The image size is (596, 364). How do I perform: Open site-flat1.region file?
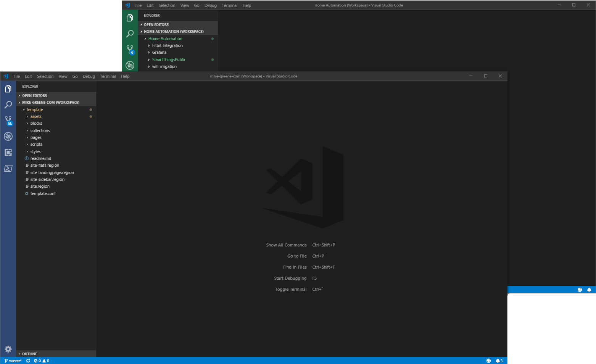pos(56,165)
